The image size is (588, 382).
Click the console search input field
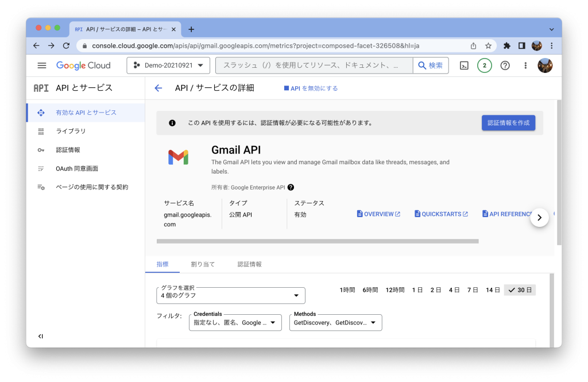point(314,65)
